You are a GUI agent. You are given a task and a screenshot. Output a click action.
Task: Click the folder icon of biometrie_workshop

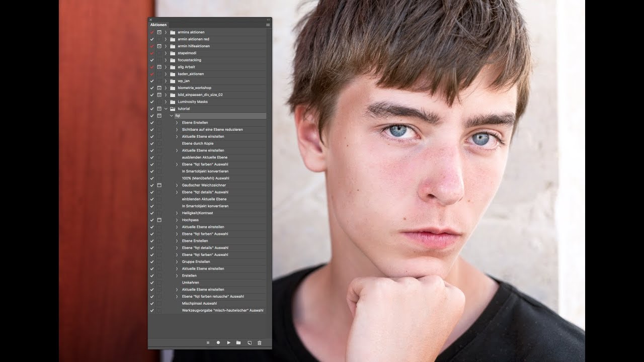[x=173, y=88]
